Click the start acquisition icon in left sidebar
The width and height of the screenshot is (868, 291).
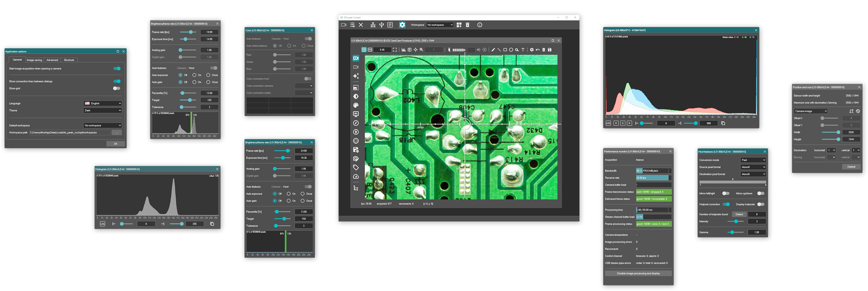356,58
